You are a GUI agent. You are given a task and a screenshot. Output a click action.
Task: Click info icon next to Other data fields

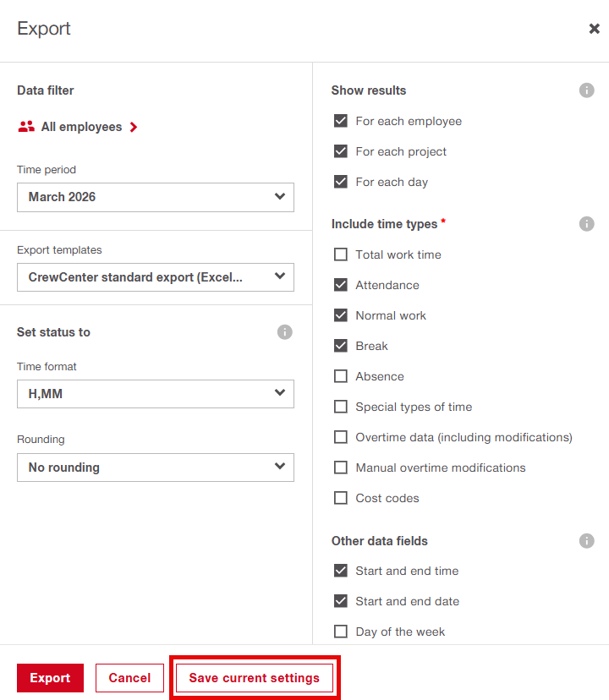[586, 541]
